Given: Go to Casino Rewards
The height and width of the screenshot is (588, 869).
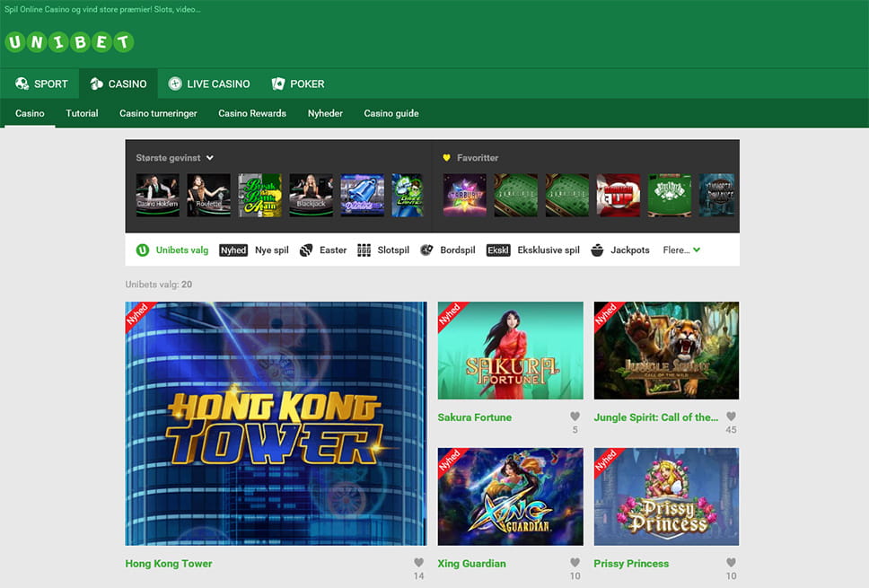Looking at the screenshot, I should click(x=252, y=113).
